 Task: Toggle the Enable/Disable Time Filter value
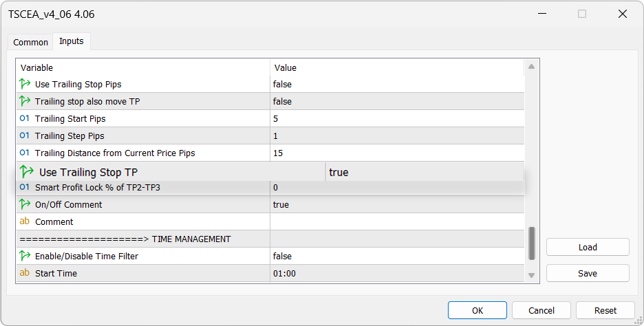coord(396,256)
